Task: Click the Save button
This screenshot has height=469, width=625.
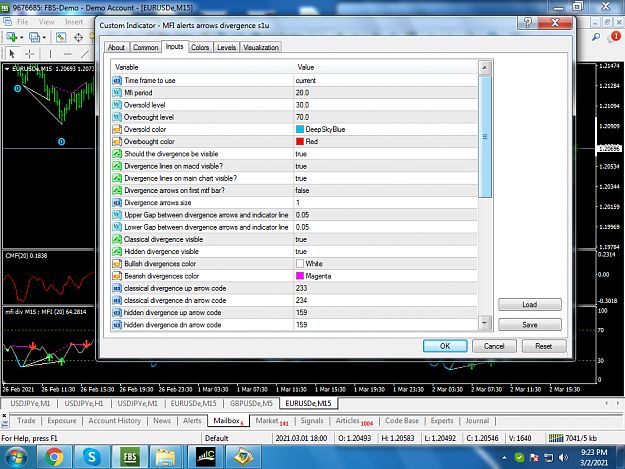Action: [x=530, y=325]
